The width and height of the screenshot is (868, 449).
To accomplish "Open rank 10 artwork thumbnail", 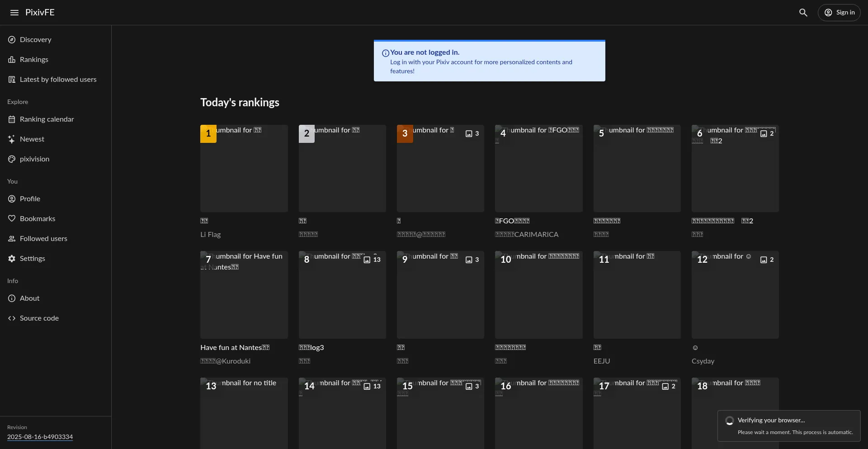I will click(x=539, y=295).
